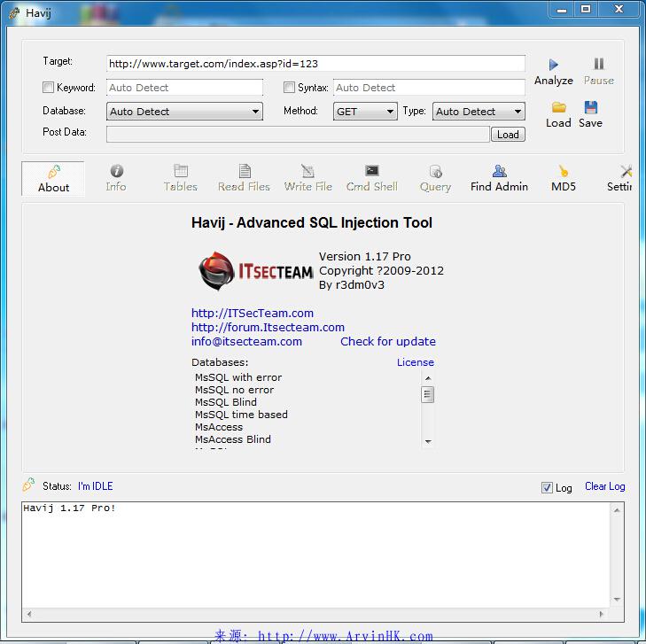Select 'MsSQL with error' in databases list

click(x=238, y=377)
